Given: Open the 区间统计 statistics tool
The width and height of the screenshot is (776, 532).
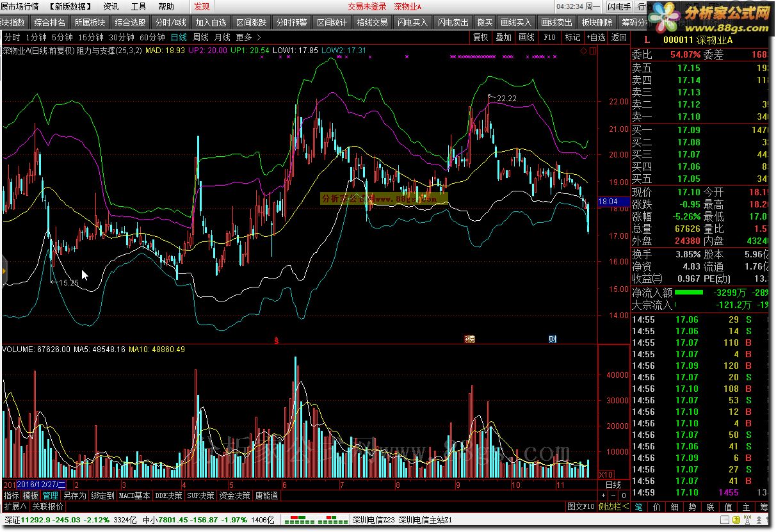Looking at the screenshot, I should (x=332, y=22).
